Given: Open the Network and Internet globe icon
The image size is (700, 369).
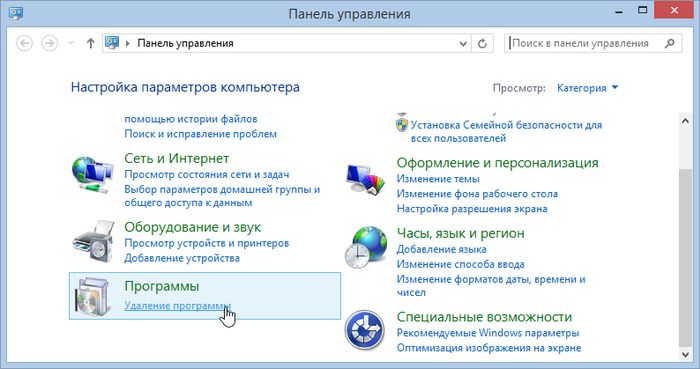Looking at the screenshot, I should tap(93, 174).
